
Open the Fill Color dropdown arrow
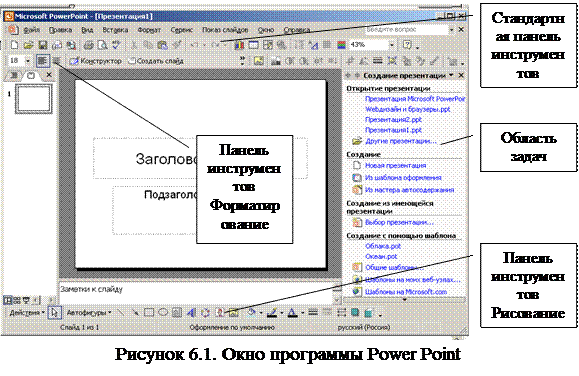pos(261,313)
